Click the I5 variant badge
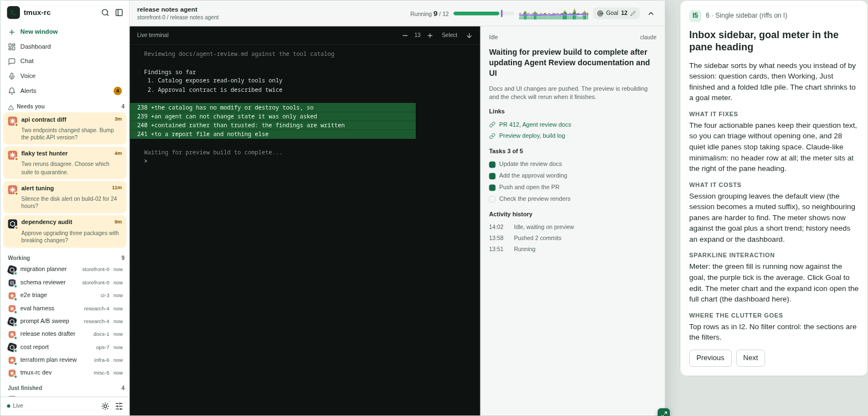The width and height of the screenshot is (868, 416). click(x=695, y=16)
